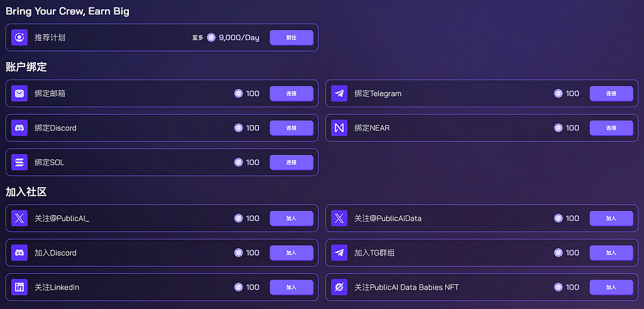Click the PublicAI Data Babies NFT icon
Viewport: 644px width, 309px height.
tap(339, 287)
